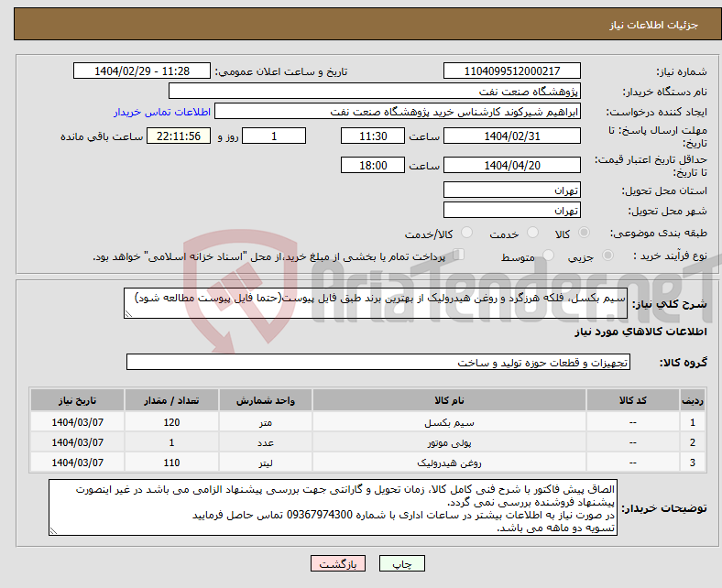Click the ردیف column header
722x588 pixels.
click(x=693, y=400)
